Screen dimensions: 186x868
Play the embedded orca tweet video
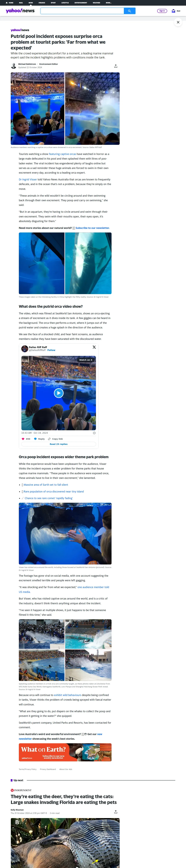[59, 393]
